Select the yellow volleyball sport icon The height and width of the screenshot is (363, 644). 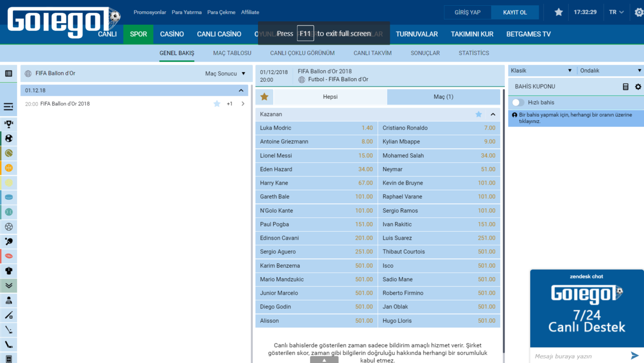9,183
